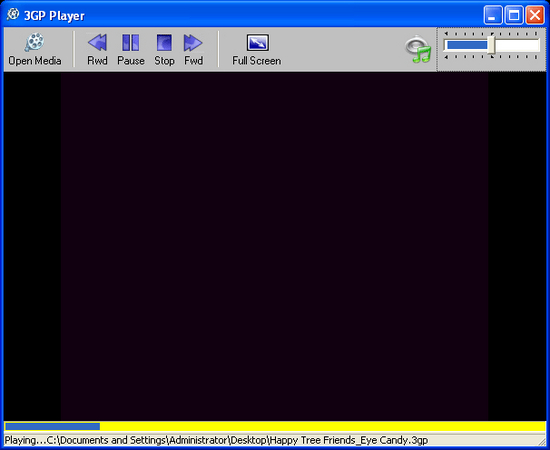
Task: Open the system menu from the title bar icon
Action: click(x=13, y=15)
